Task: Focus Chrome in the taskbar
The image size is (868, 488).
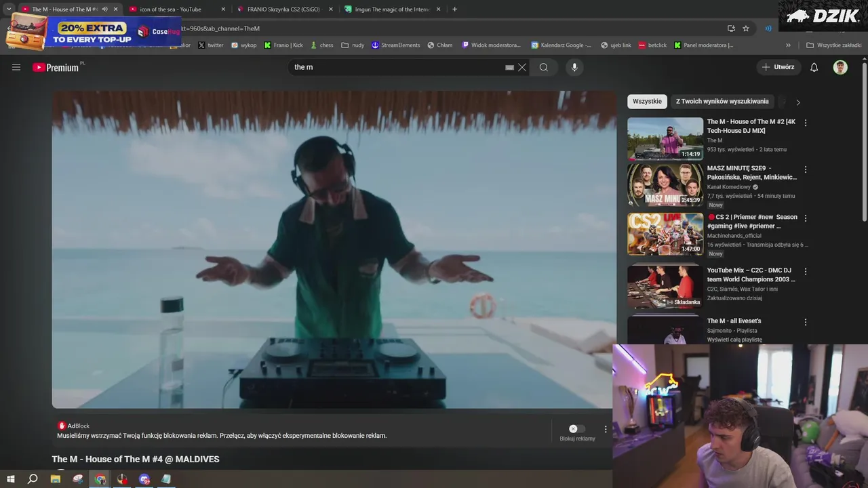Action: pyautogui.click(x=100, y=479)
